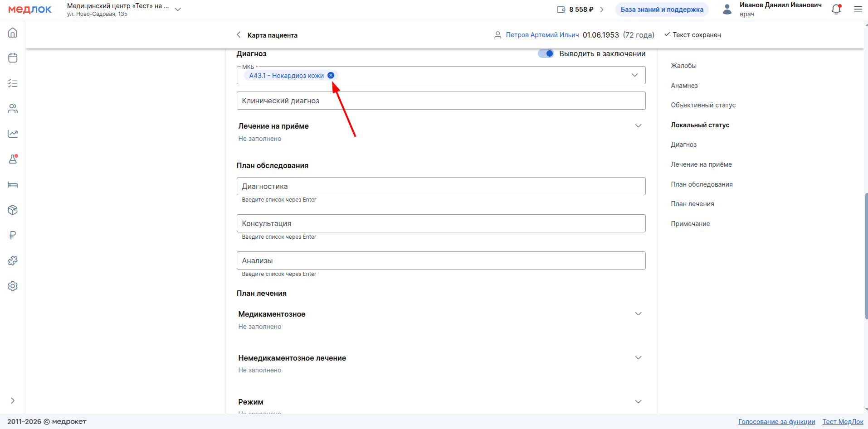This screenshot has width=868, height=429.
Task: Toggle the 'Выводить в заключении' switch
Action: [546, 53]
